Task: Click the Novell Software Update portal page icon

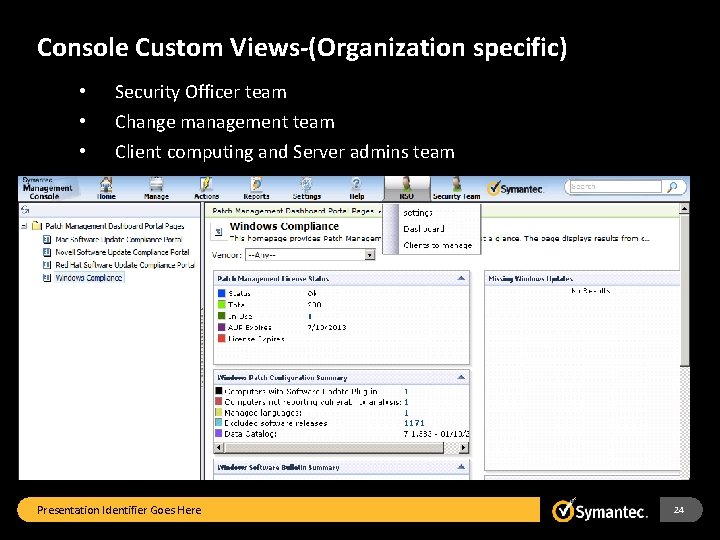Action: click(47, 252)
